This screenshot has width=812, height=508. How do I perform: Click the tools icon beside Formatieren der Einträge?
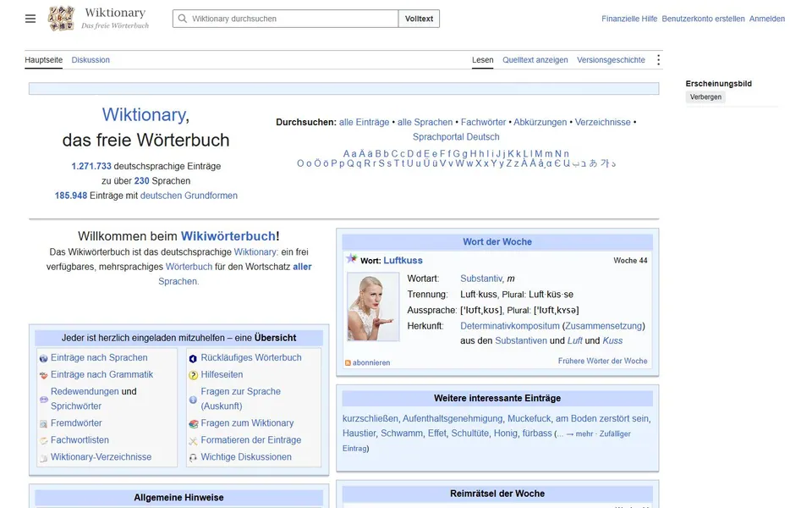click(x=193, y=440)
